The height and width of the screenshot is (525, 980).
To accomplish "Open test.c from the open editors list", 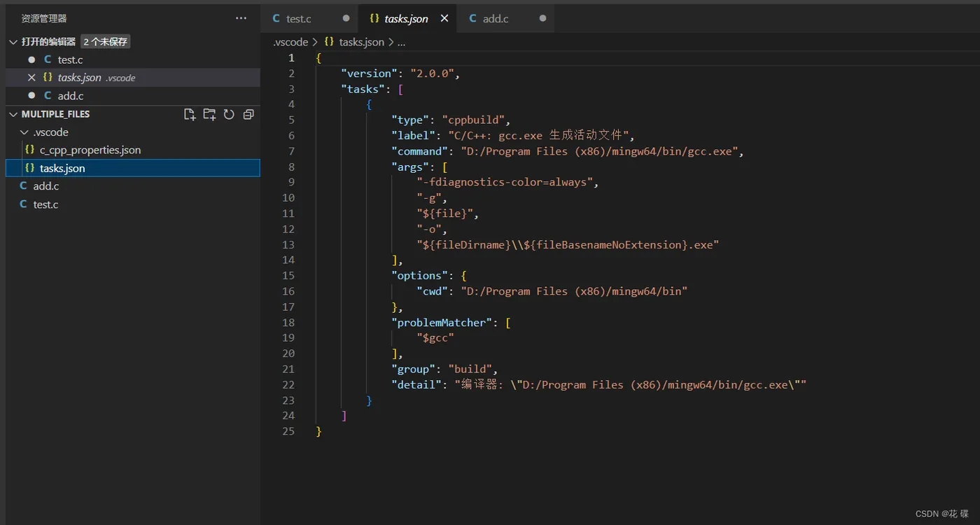I will [133, 59].
